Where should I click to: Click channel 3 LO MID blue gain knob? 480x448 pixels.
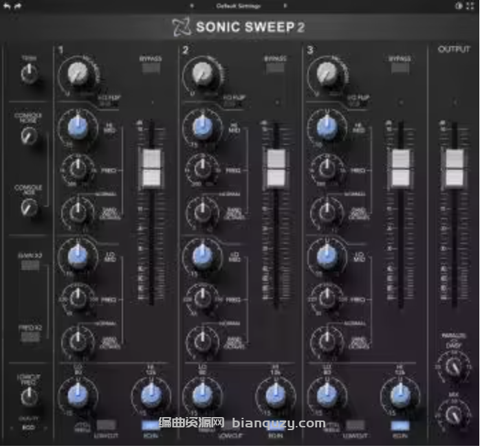327,257
